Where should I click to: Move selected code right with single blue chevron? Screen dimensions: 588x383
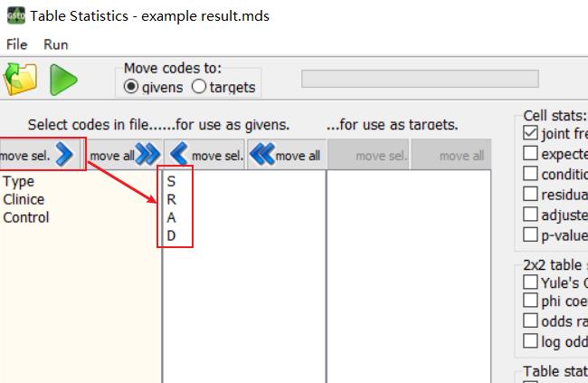pos(40,155)
